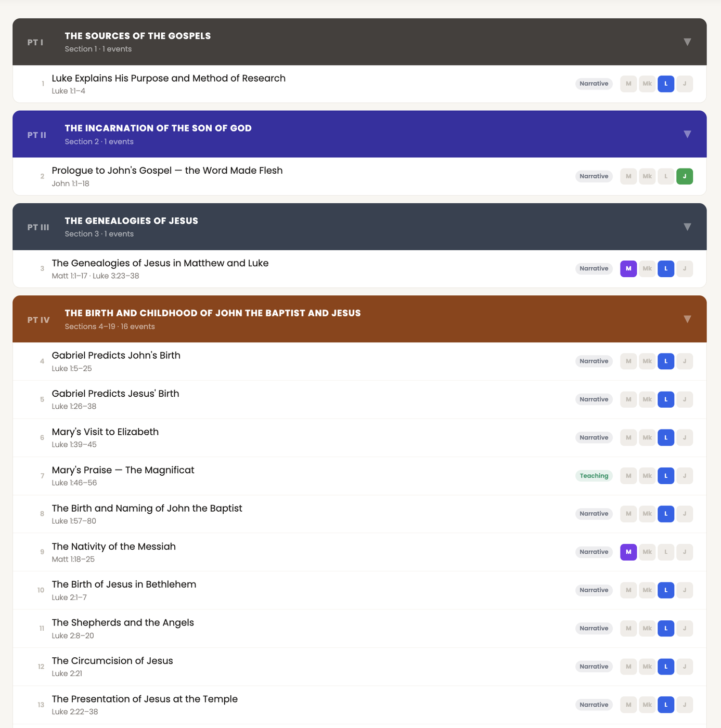Select The Genealogies of Jesus section header
The height and width of the screenshot is (728, 721).
click(x=359, y=227)
